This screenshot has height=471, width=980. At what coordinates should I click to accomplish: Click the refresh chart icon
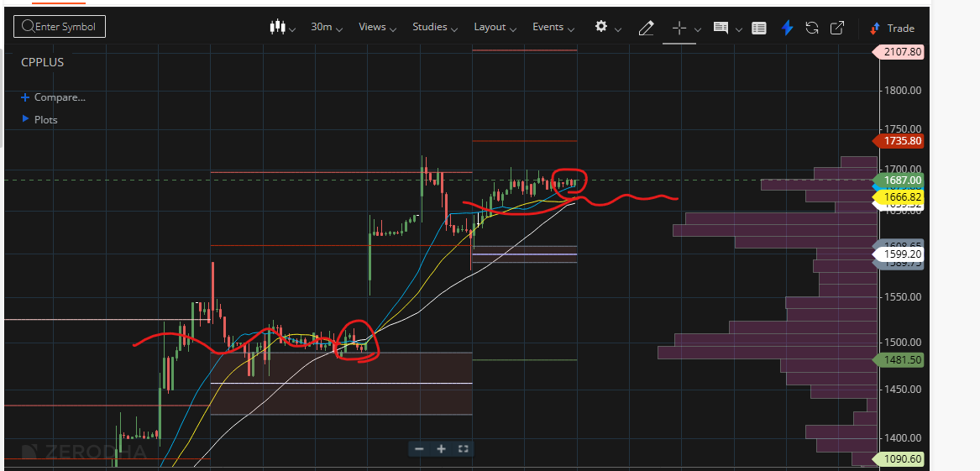click(x=812, y=28)
